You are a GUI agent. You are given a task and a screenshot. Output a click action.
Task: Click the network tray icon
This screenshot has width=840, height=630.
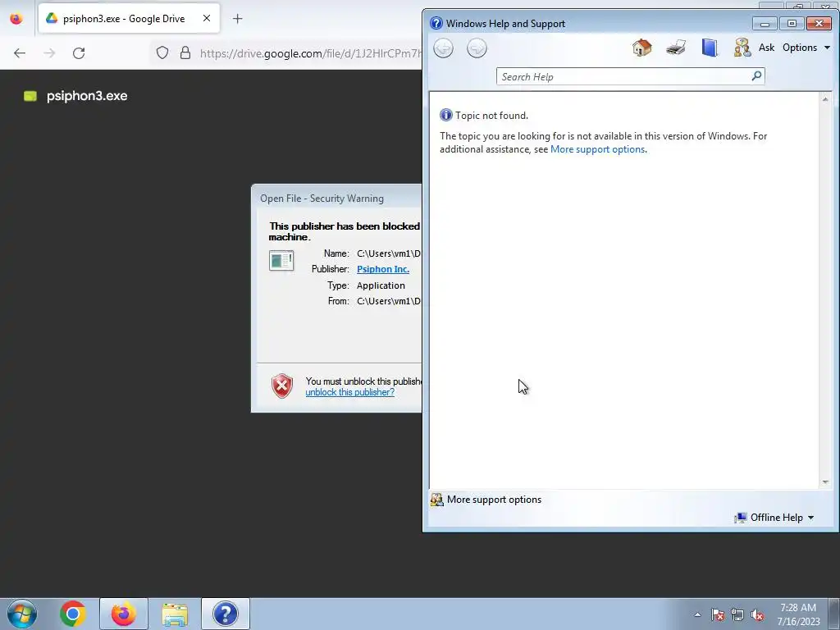click(x=737, y=614)
